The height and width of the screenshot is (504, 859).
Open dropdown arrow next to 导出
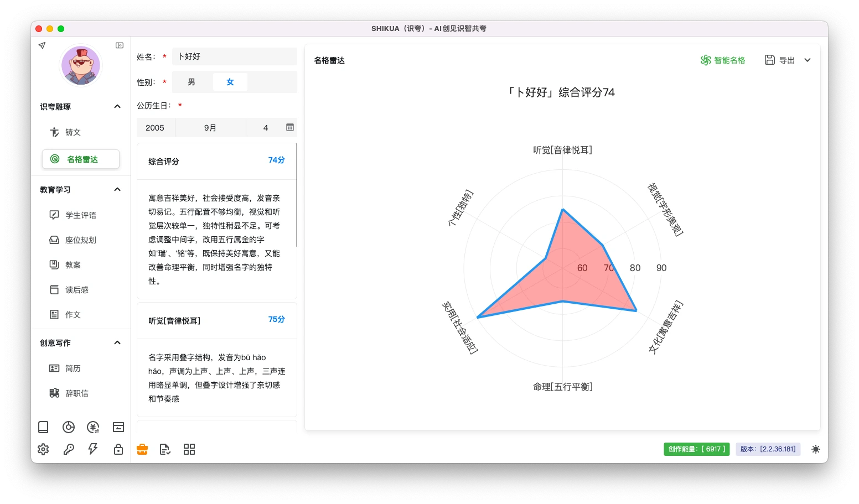tap(808, 60)
